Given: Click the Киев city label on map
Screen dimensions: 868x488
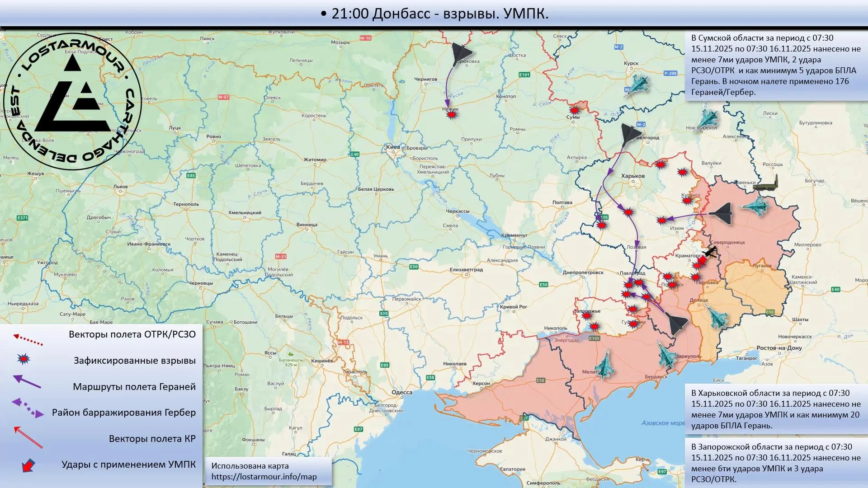Looking at the screenshot, I should click(x=392, y=147).
